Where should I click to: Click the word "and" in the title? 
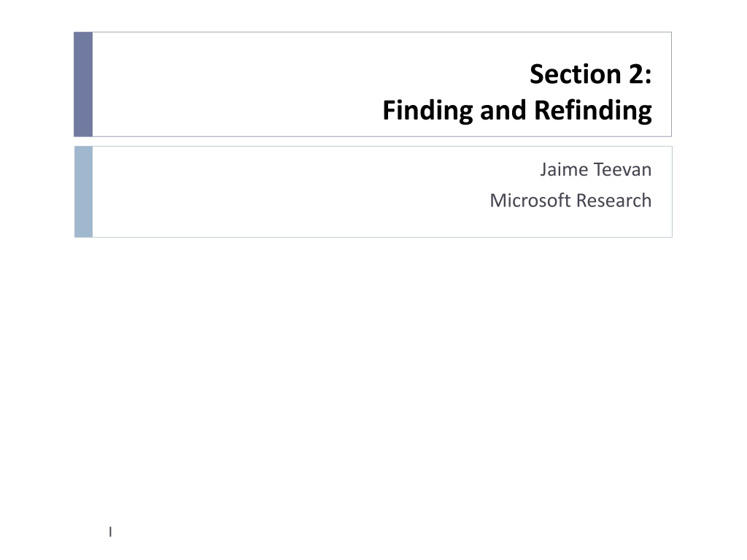[x=503, y=111]
